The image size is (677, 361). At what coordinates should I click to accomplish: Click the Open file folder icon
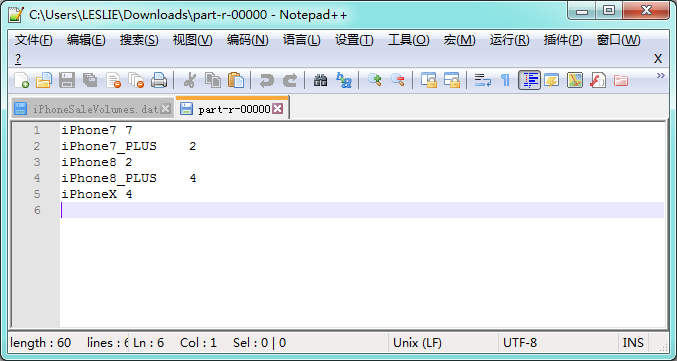pyautogui.click(x=44, y=80)
